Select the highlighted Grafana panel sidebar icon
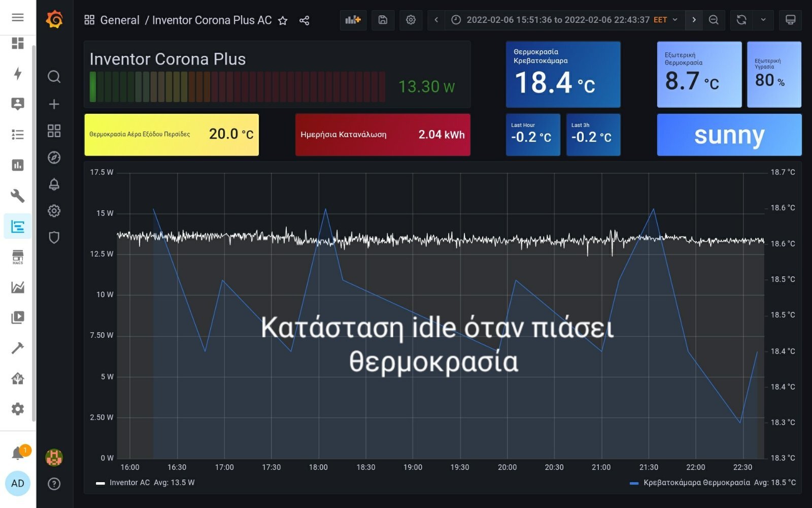 (x=18, y=226)
